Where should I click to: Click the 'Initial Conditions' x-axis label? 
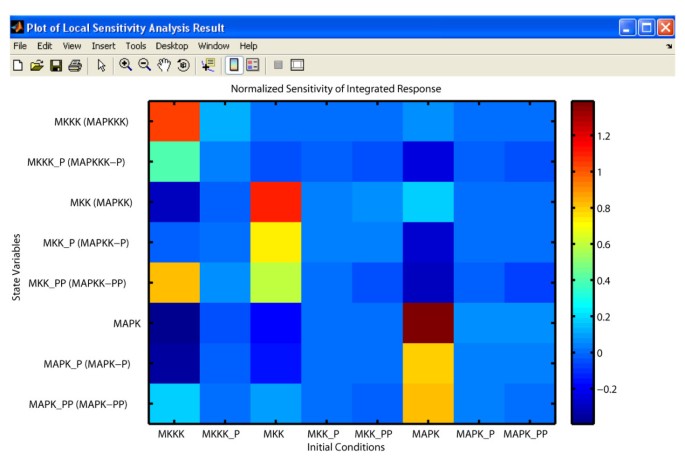346,447
